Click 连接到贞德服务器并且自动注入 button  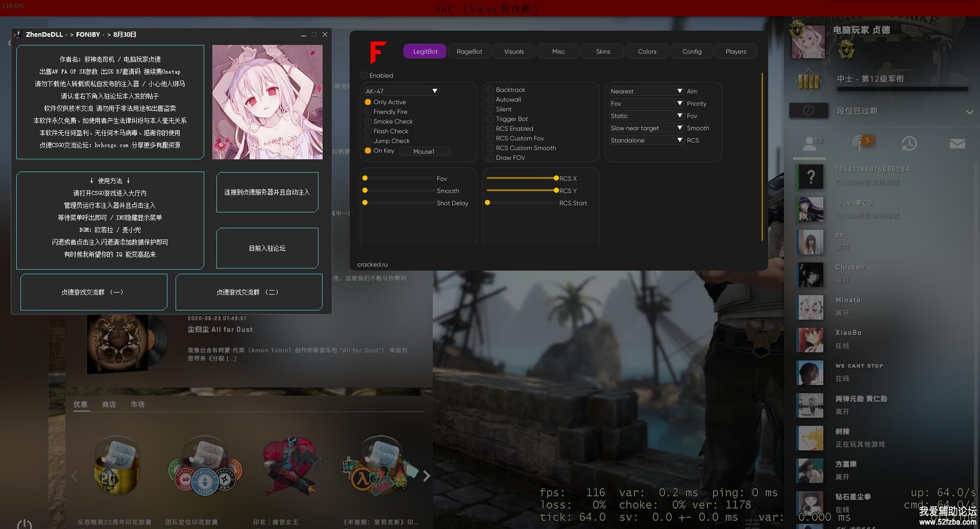[x=267, y=192]
